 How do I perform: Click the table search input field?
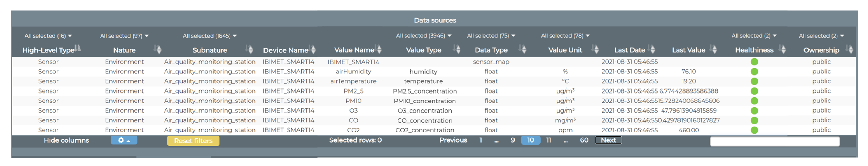[774, 141]
